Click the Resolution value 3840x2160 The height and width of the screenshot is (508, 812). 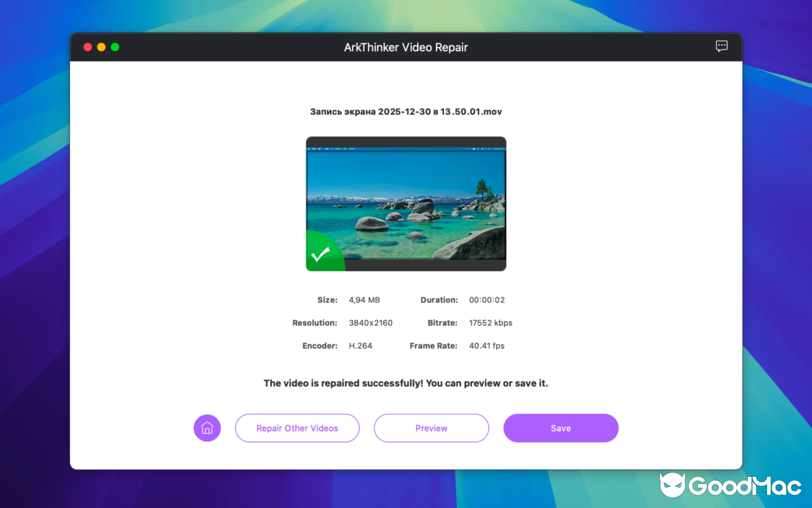(370, 323)
